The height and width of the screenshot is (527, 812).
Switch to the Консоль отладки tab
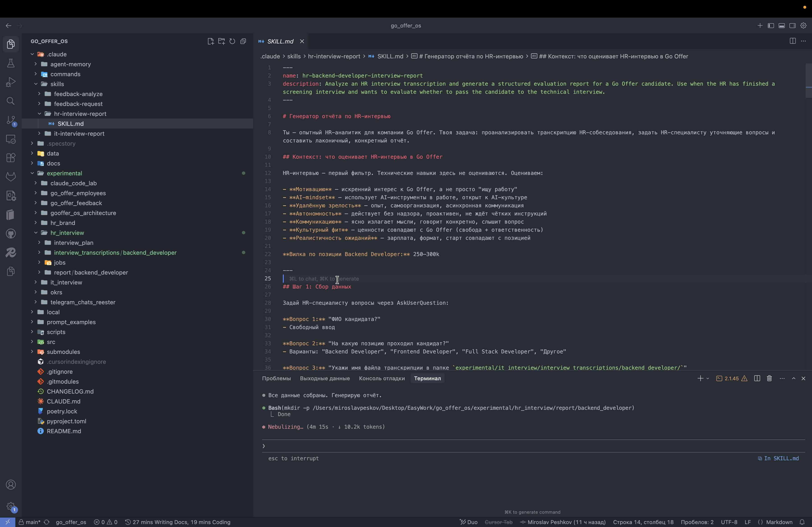coord(382,378)
